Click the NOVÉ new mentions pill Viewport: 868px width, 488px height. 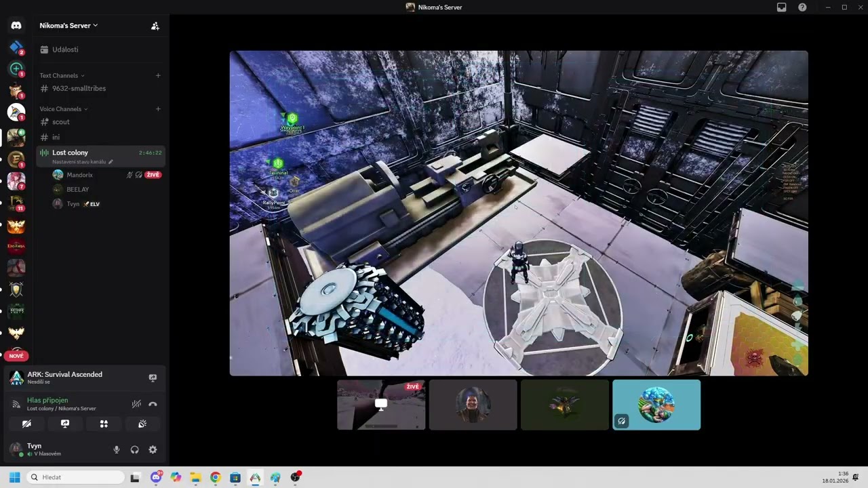click(16, 356)
